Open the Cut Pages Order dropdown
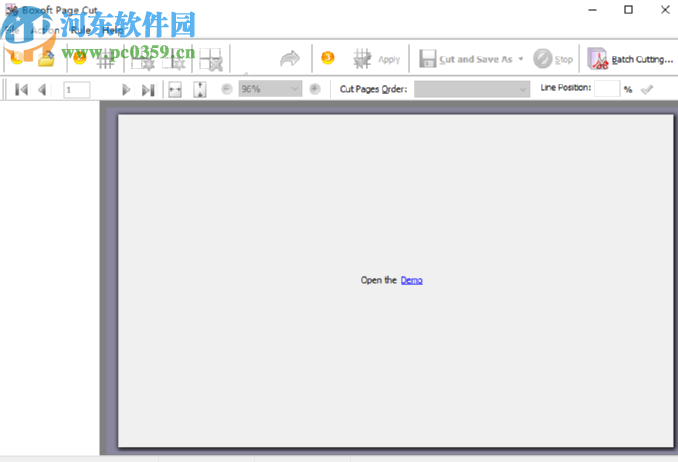The image size is (678, 462). pos(472,89)
